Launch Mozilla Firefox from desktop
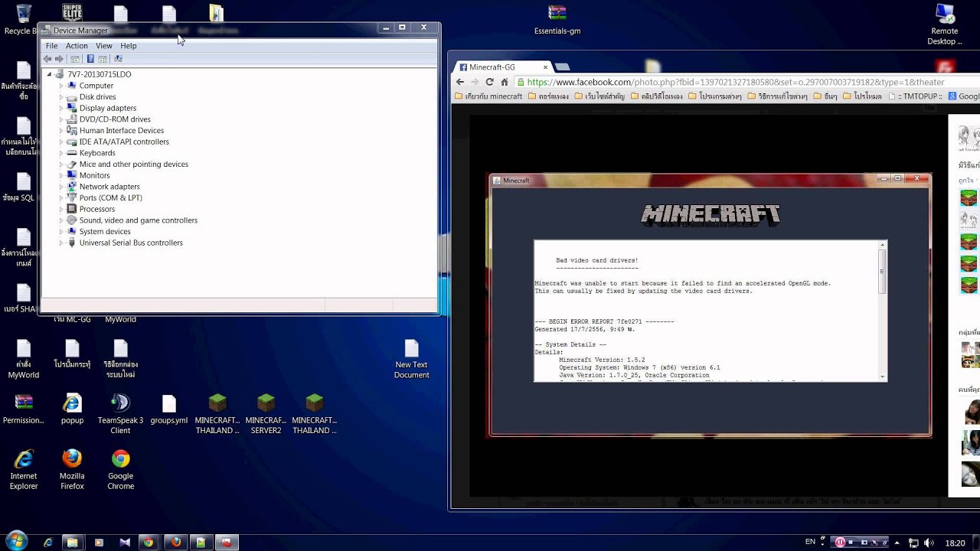Screen dimensions: 980x551 pyautogui.click(x=72, y=469)
